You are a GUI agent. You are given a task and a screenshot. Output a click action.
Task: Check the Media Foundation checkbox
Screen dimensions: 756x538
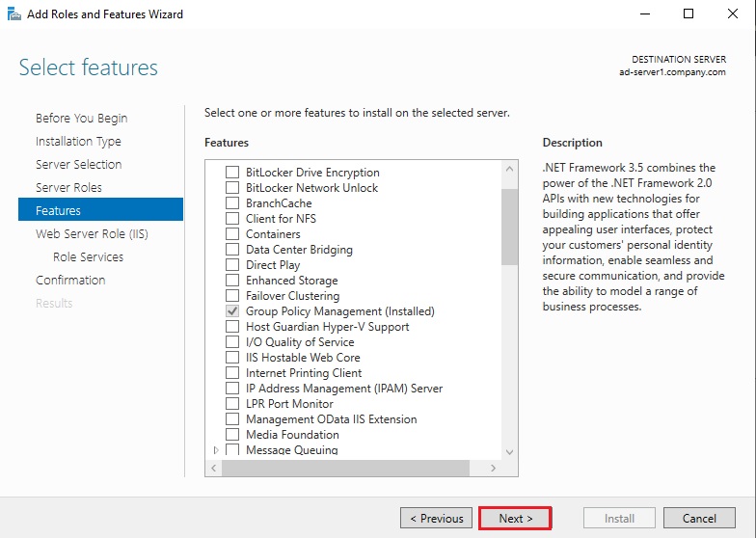click(232, 435)
